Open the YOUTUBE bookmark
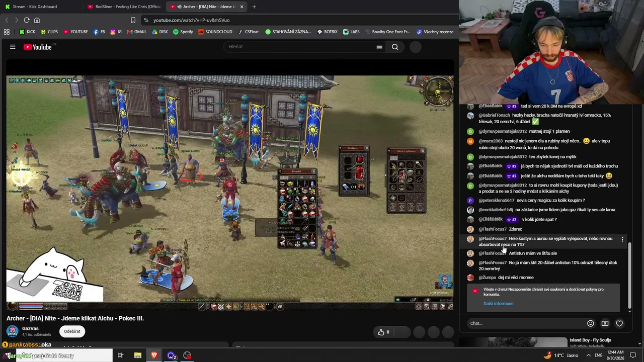This screenshot has width=644, height=362. pos(75,32)
